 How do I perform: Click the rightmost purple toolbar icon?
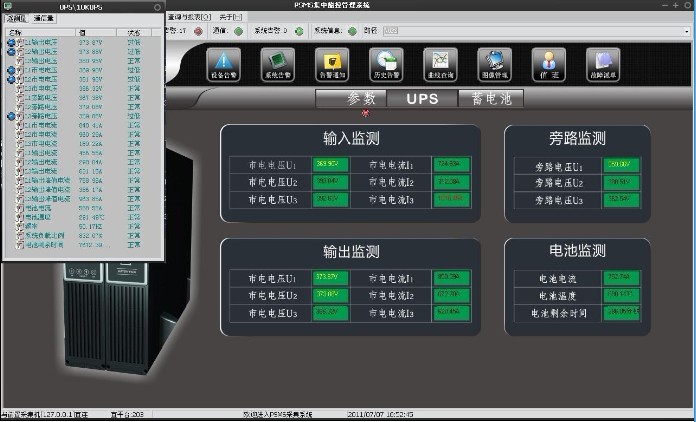(x=603, y=65)
